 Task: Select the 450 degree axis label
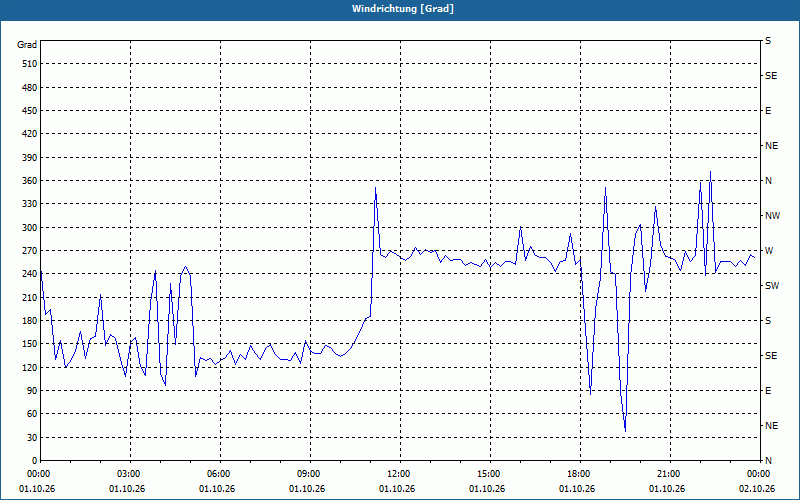tap(30, 111)
